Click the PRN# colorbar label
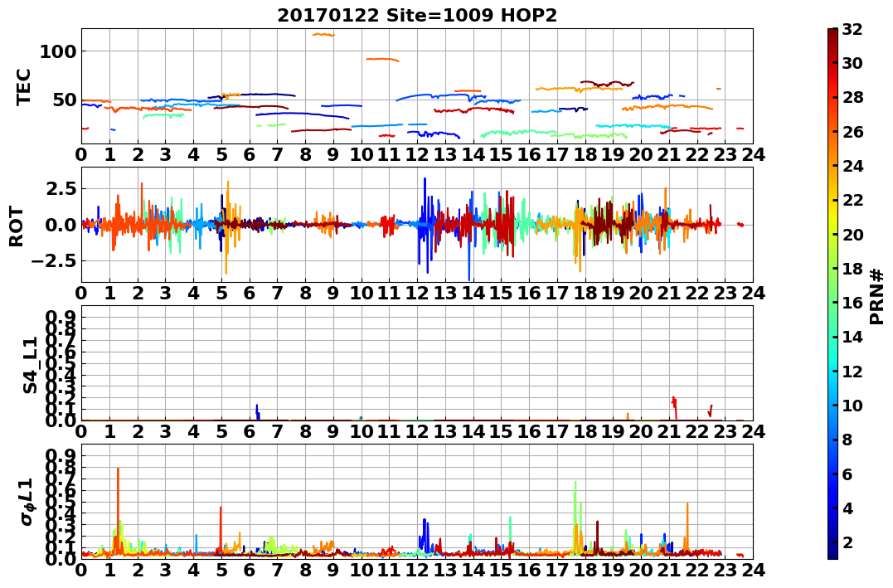The image size is (893, 588). pyautogui.click(x=877, y=297)
